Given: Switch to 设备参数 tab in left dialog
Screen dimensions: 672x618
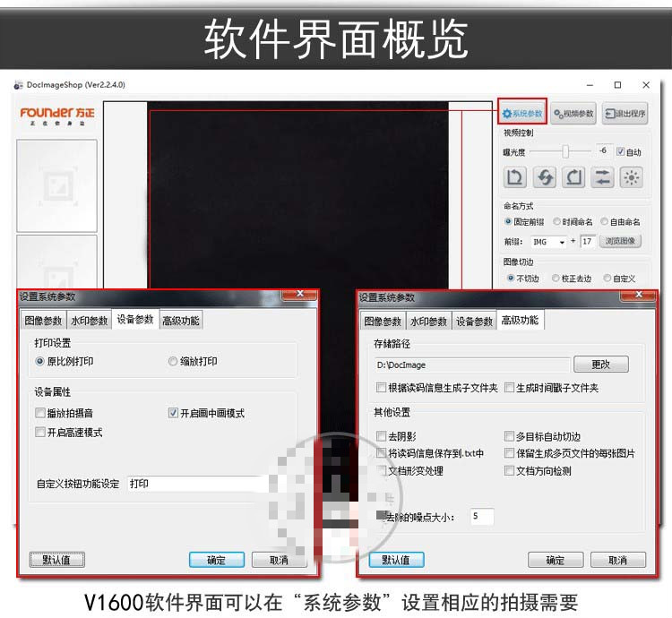Looking at the screenshot, I should (135, 319).
